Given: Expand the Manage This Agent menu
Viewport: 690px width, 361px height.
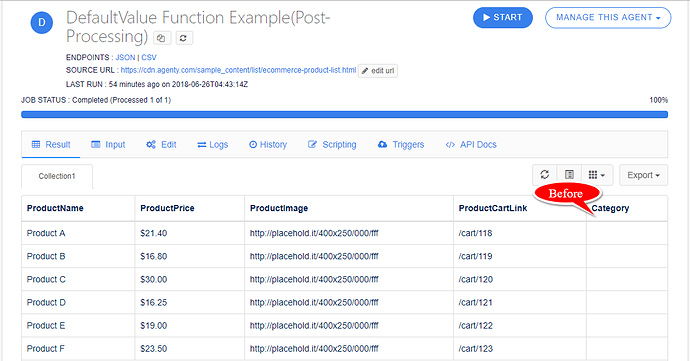Looking at the screenshot, I should [608, 18].
